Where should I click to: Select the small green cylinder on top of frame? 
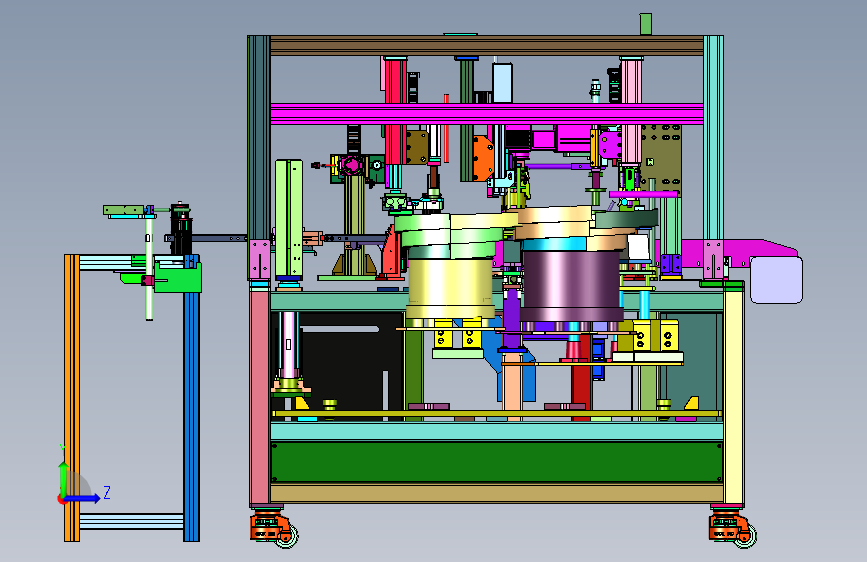tap(645, 24)
